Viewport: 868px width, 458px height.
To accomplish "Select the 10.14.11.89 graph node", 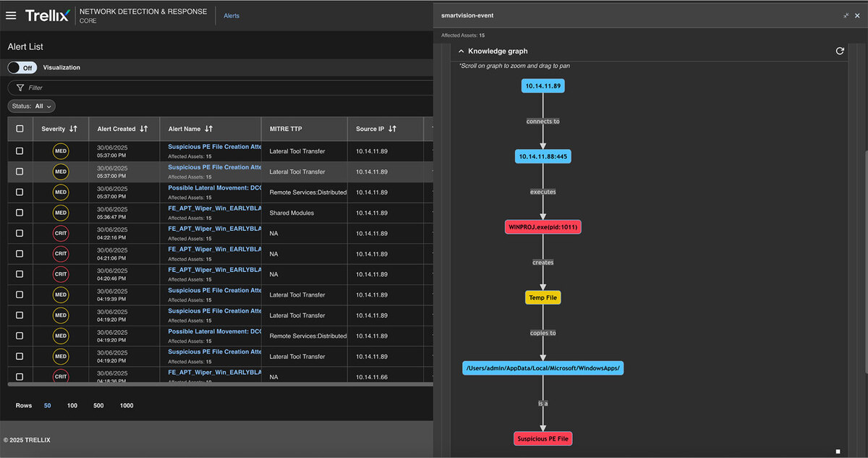I will tap(542, 85).
